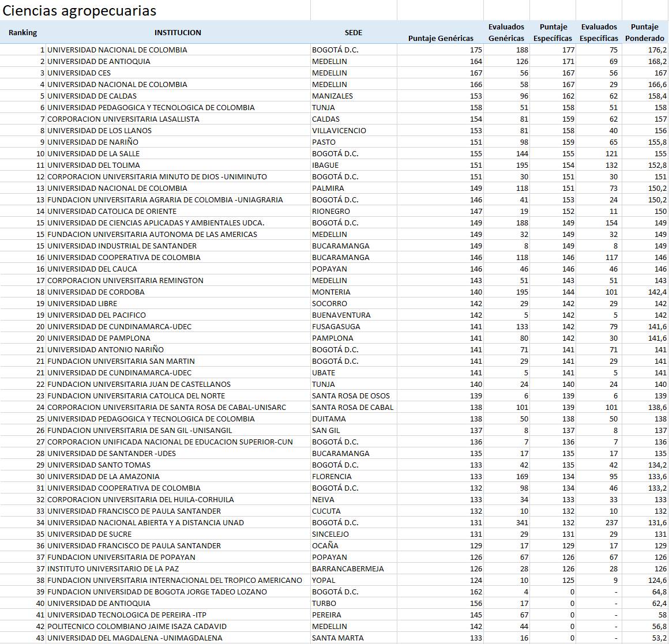Select the INSTITUCION column header

click(x=178, y=33)
